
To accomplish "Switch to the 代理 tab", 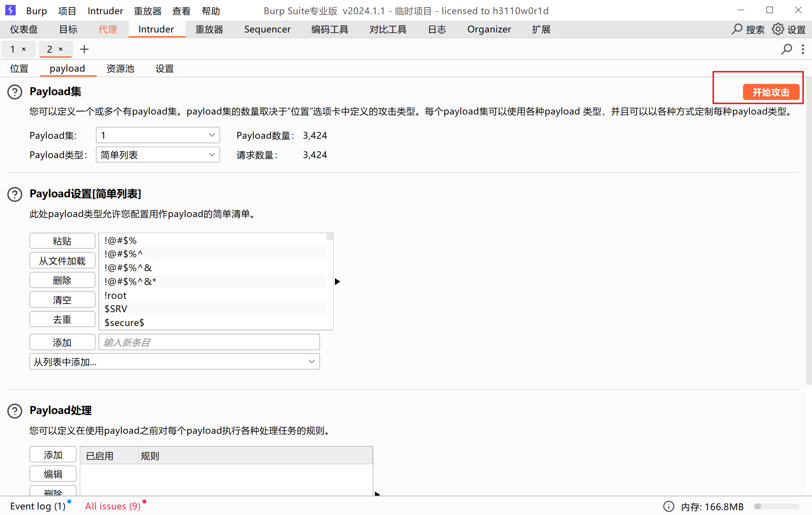I will [108, 29].
